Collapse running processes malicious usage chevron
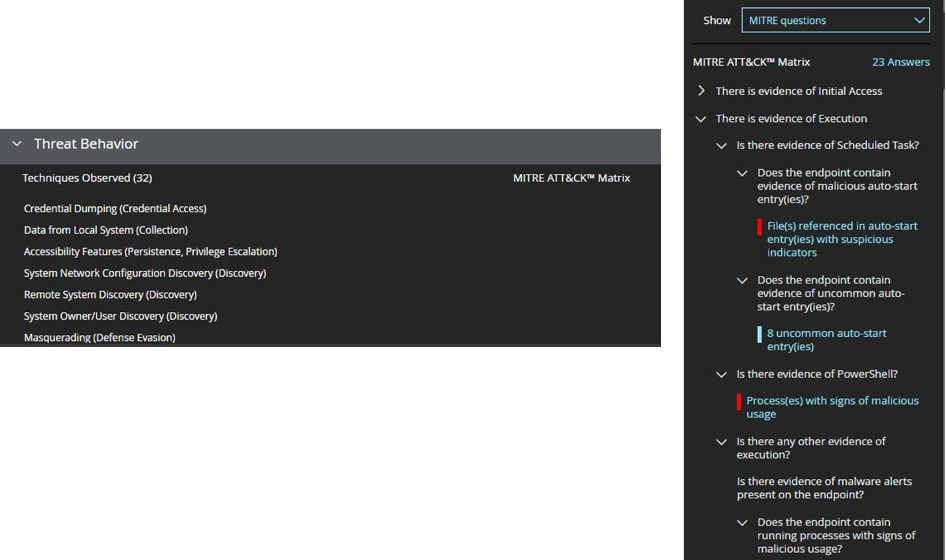Viewport: 946px width, 560px height. pyautogui.click(x=742, y=523)
